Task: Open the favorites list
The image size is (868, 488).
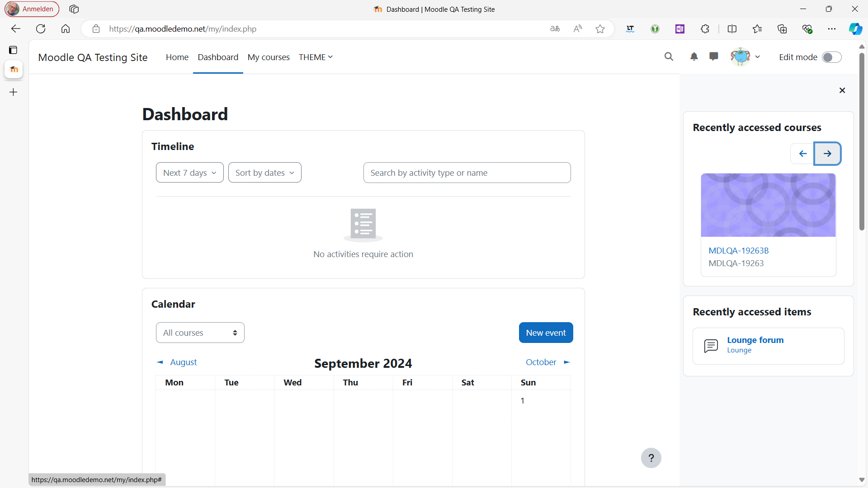Action: tap(757, 29)
